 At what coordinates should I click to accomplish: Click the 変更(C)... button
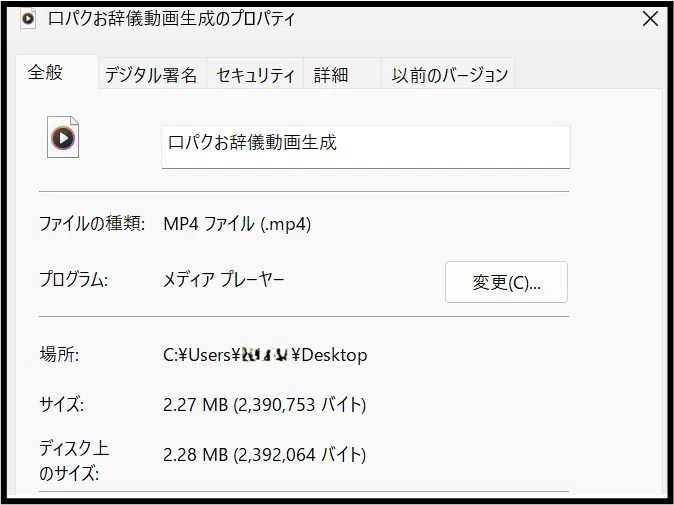click(506, 282)
